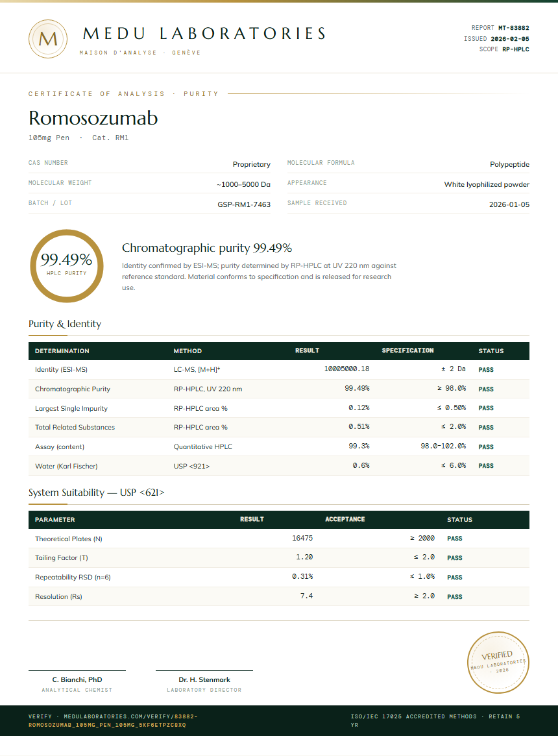Click the report number MT-83882
Image resolution: width=558 pixels, height=756 pixels.
coord(514,28)
